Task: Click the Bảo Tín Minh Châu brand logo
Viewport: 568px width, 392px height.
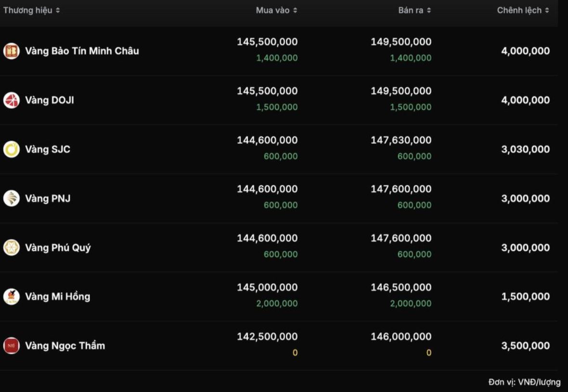Action: coord(11,51)
